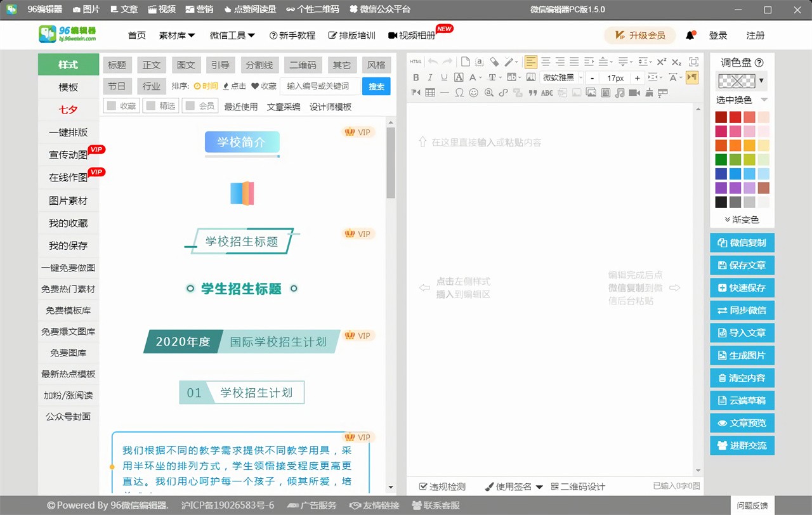The height and width of the screenshot is (515, 812).
Task: Click the 微信复制 button
Action: [x=742, y=242]
